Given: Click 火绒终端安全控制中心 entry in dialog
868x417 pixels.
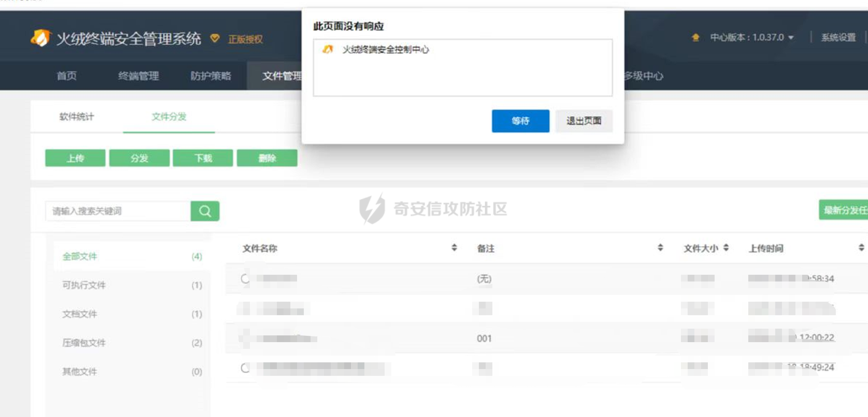Looking at the screenshot, I should (386, 49).
